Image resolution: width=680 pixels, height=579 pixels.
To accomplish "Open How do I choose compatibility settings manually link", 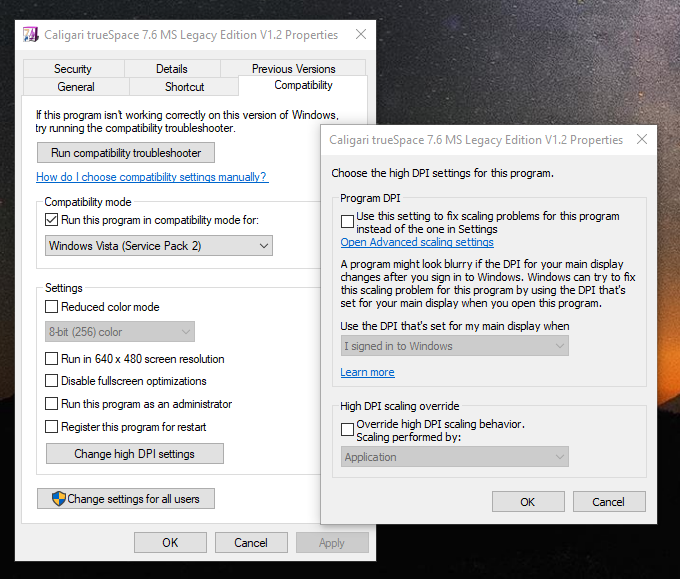I will 152,177.
